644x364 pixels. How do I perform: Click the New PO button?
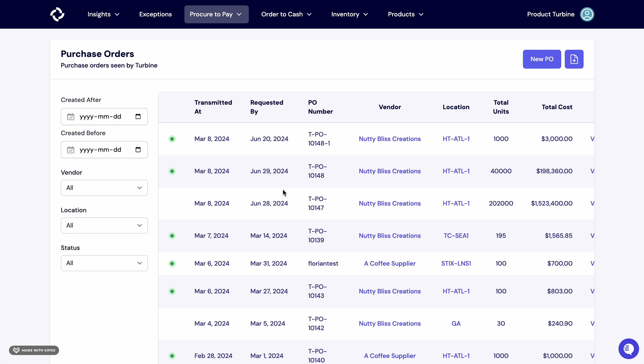(542, 59)
